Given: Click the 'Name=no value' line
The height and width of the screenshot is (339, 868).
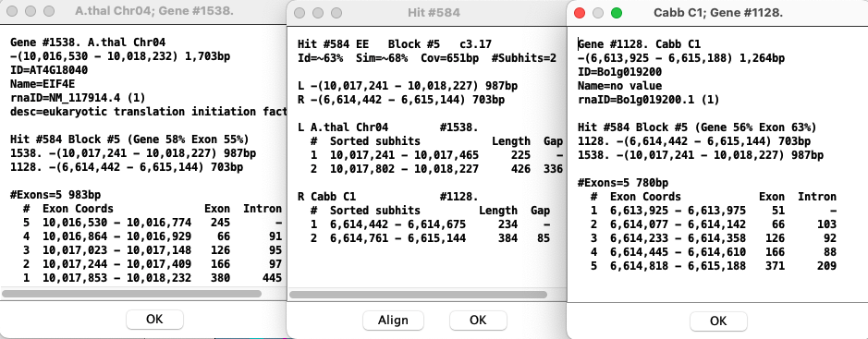Looking at the screenshot, I should [619, 86].
